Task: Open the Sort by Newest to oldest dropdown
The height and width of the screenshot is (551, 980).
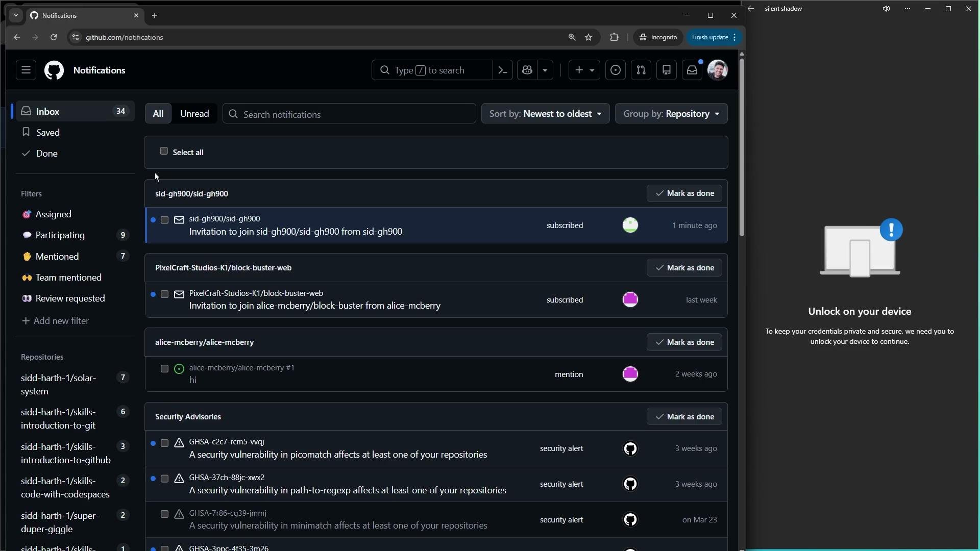Action: click(x=545, y=114)
